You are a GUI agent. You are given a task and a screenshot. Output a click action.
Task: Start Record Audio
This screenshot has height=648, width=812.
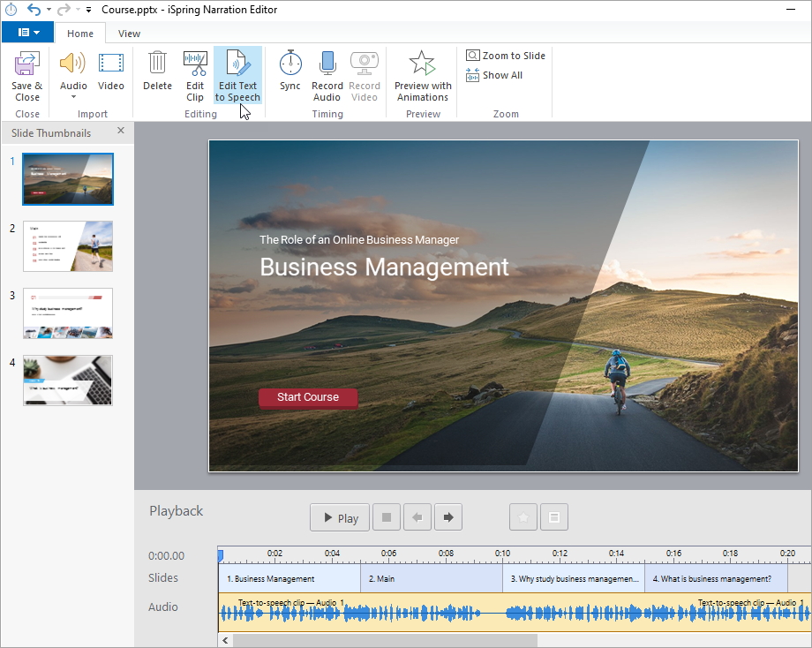[x=327, y=76]
